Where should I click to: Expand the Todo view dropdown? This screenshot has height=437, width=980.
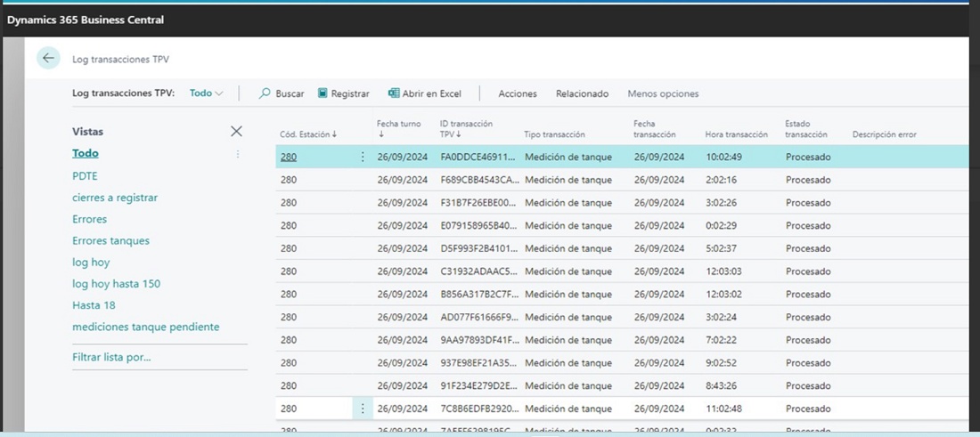coord(207,93)
